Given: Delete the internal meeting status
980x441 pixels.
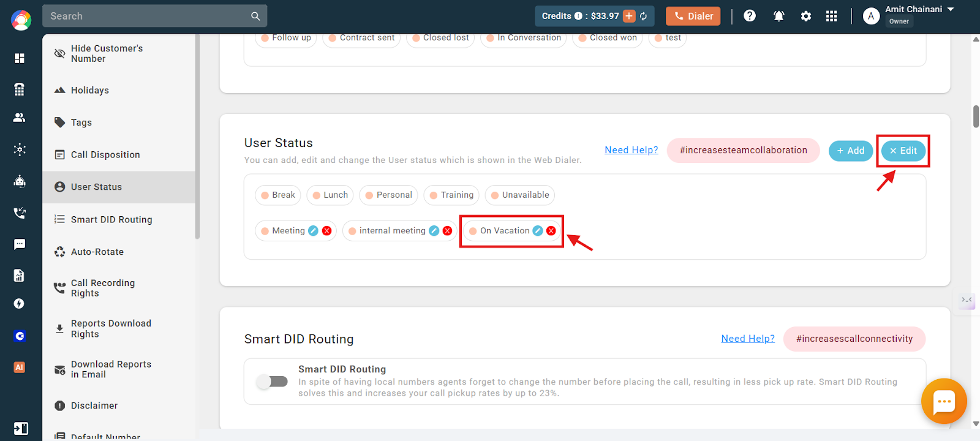Looking at the screenshot, I should point(447,231).
